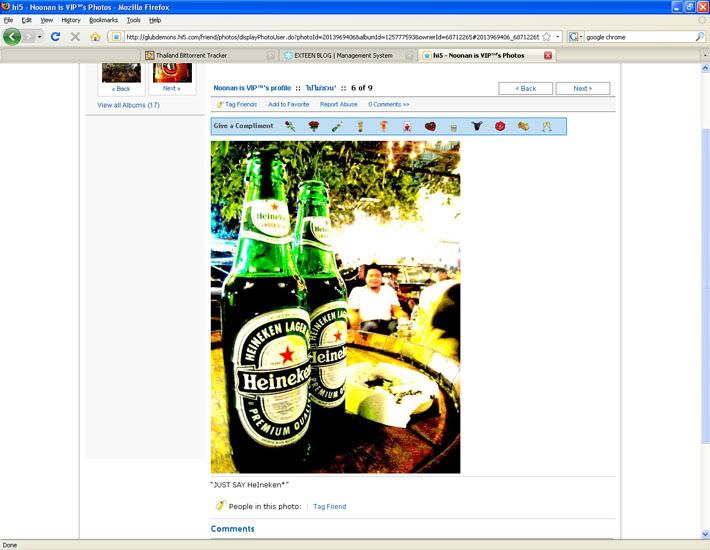Image resolution: width=710 pixels, height=550 pixels.
Task: Give the single rose compliment
Action: (290, 126)
